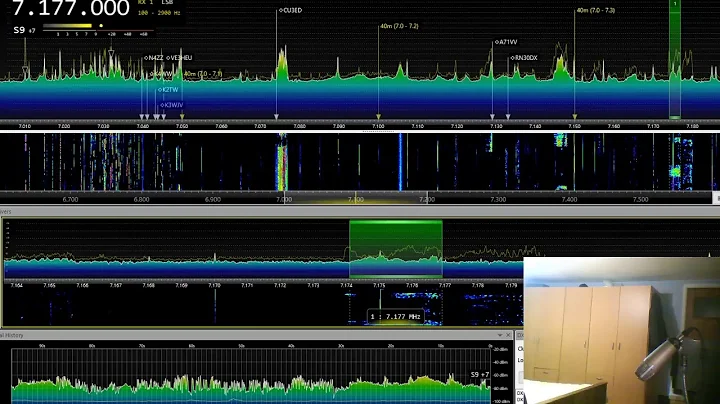The width and height of the screenshot is (720, 404).
Task: Click 7.500 on the band overview scale
Action: (641, 200)
